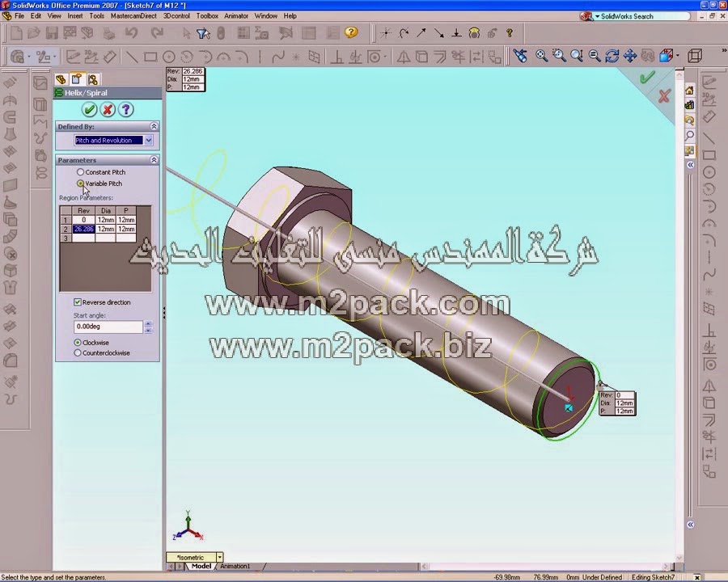The image size is (728, 582).
Task: Click the Editing Sketch7 status text
Action: 654,577
